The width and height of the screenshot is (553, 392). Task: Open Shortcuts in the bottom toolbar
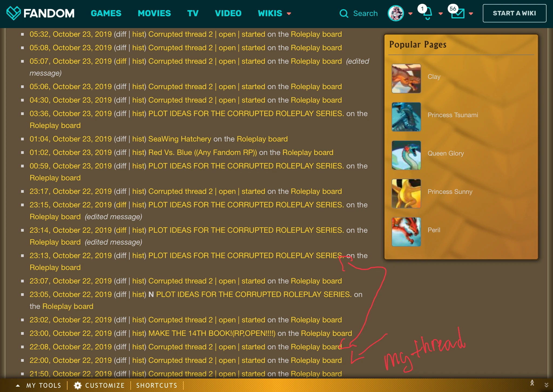(157, 385)
